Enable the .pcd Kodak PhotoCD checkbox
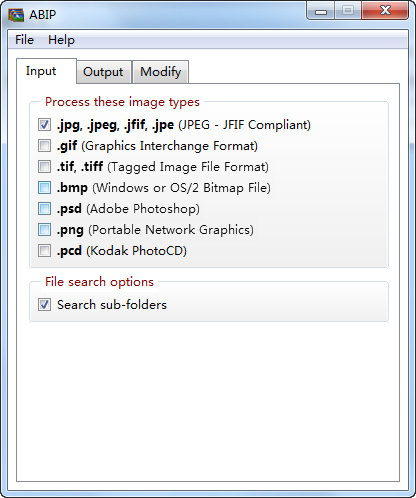 click(x=44, y=251)
